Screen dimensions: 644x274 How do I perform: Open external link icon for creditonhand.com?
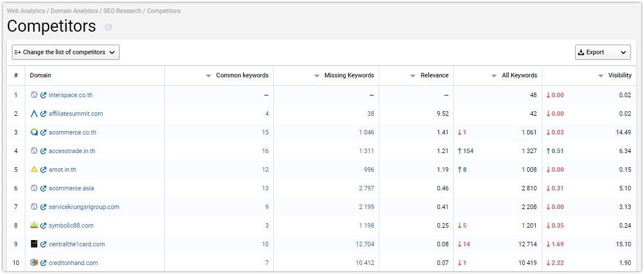click(43, 263)
